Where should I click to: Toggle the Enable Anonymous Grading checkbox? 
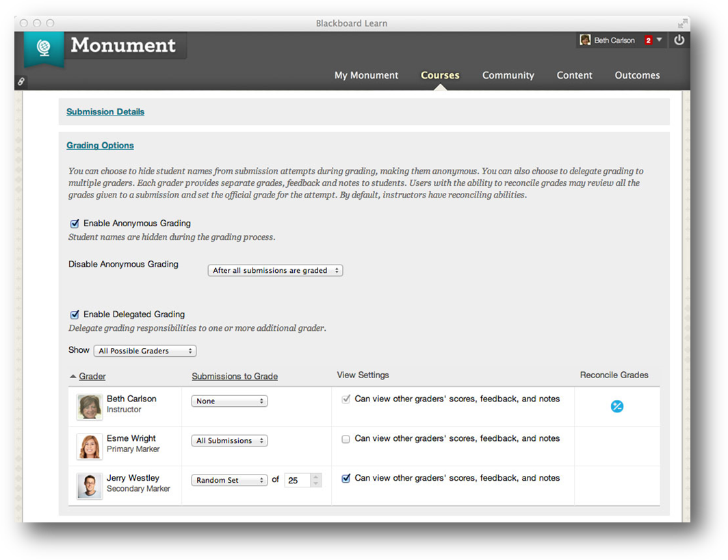75,224
